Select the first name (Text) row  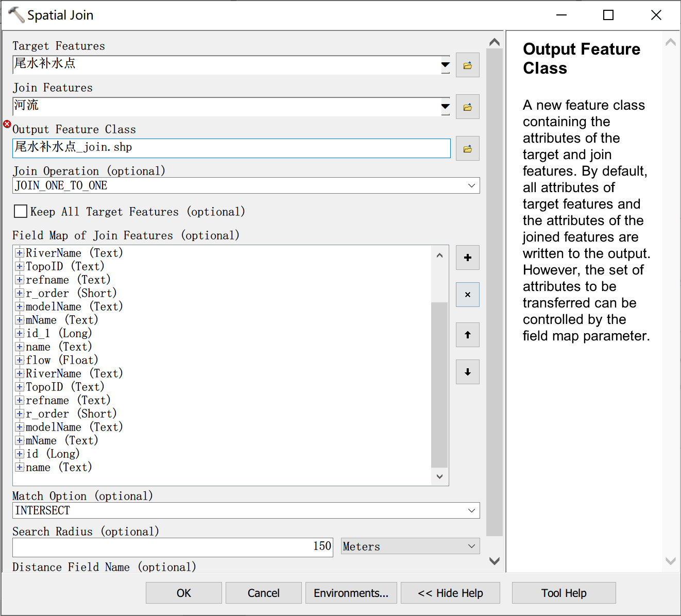(x=59, y=347)
